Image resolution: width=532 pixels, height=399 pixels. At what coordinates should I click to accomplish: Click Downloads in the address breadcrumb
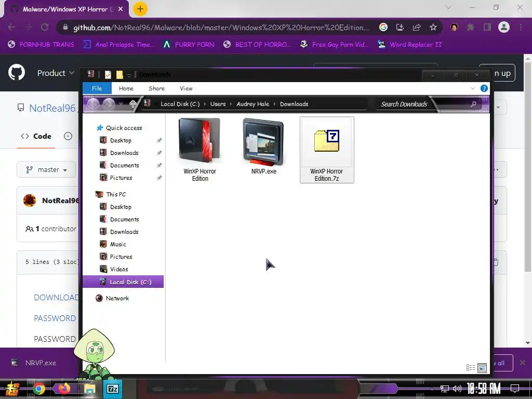tap(294, 104)
